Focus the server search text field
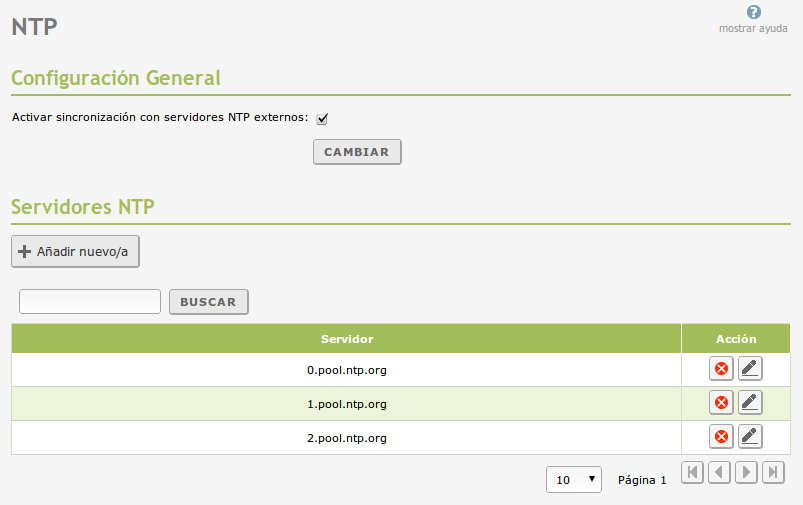The width and height of the screenshot is (803, 505). coord(90,302)
